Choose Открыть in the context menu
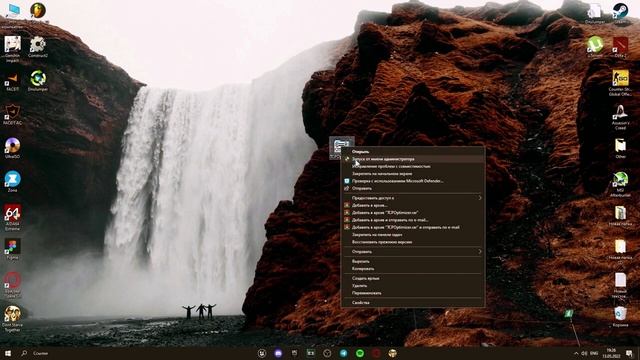 point(413,152)
